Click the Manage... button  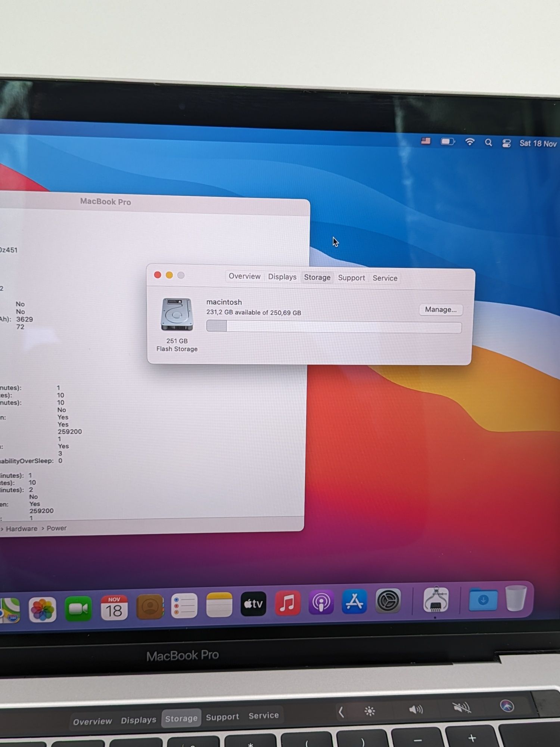tap(441, 310)
